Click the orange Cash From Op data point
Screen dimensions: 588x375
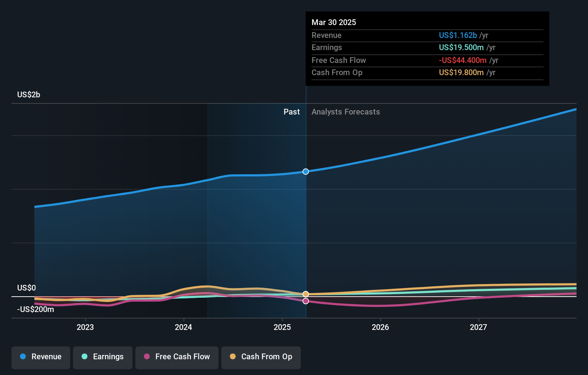pos(305,294)
